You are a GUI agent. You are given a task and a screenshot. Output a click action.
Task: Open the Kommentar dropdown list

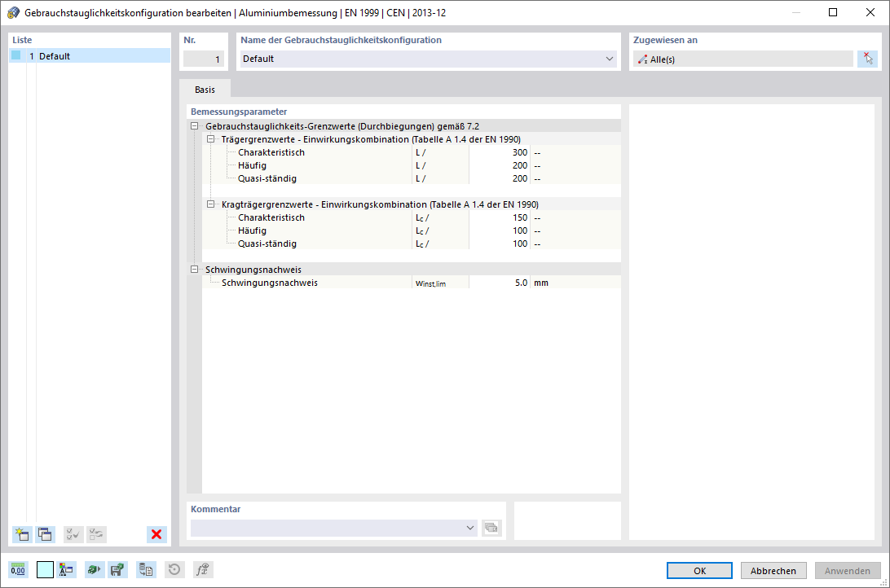(x=471, y=528)
